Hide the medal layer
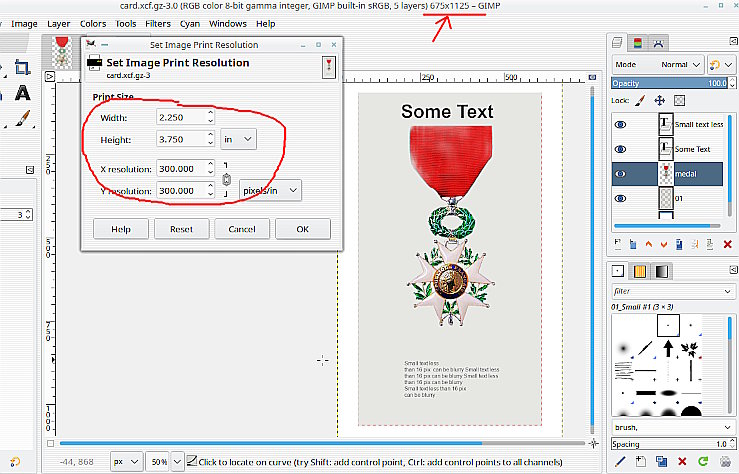 click(x=621, y=174)
